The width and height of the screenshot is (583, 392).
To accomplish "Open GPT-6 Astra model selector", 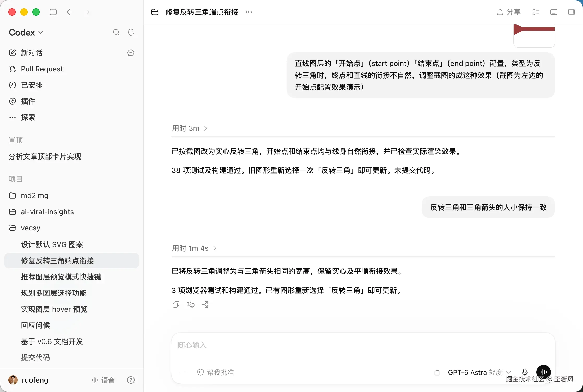I will [479, 372].
